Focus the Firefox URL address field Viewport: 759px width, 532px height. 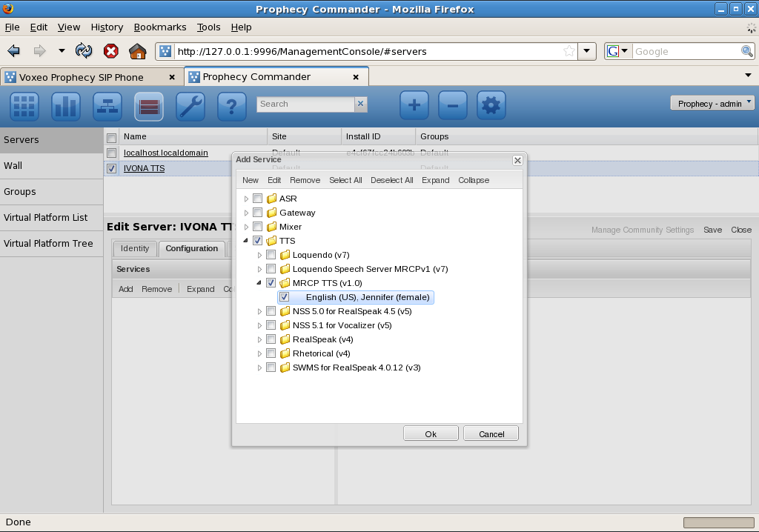[x=368, y=51]
